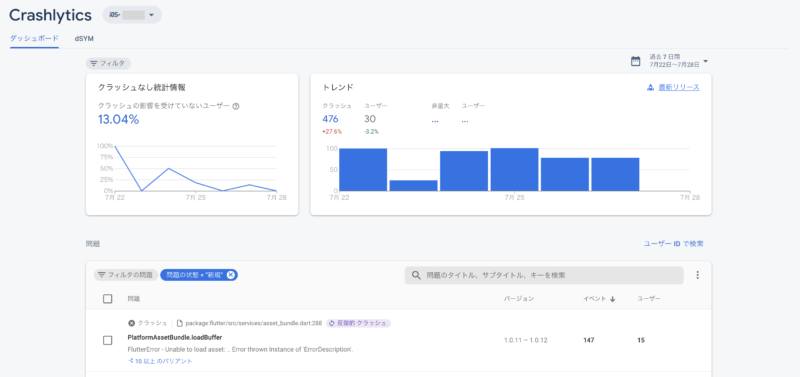This screenshot has height=377, width=800.
Task: Open the PlatformAssetBundle.loadBuffer issue
Action: pyautogui.click(x=174, y=338)
